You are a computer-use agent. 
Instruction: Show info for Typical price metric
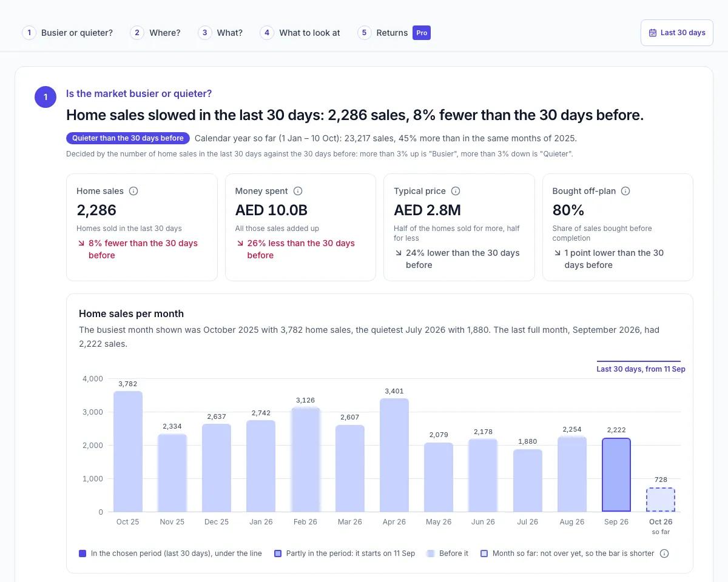pyautogui.click(x=456, y=191)
